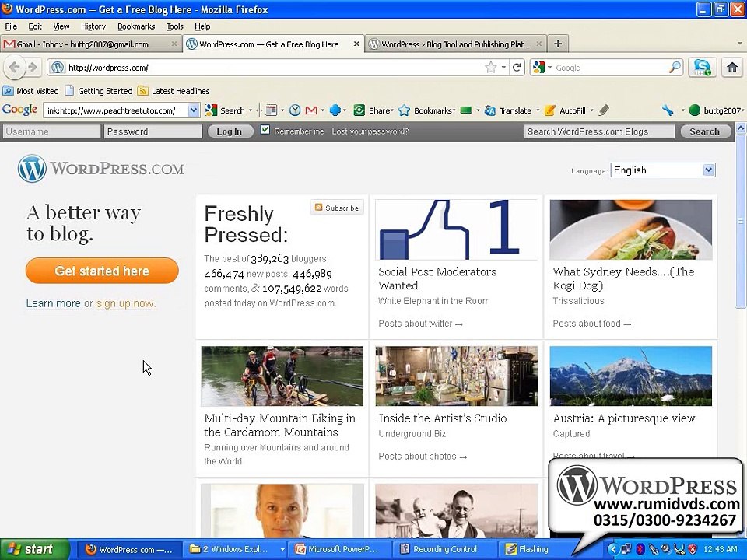Click the Windows start button
The width and height of the screenshot is (747, 560).
coord(35,550)
